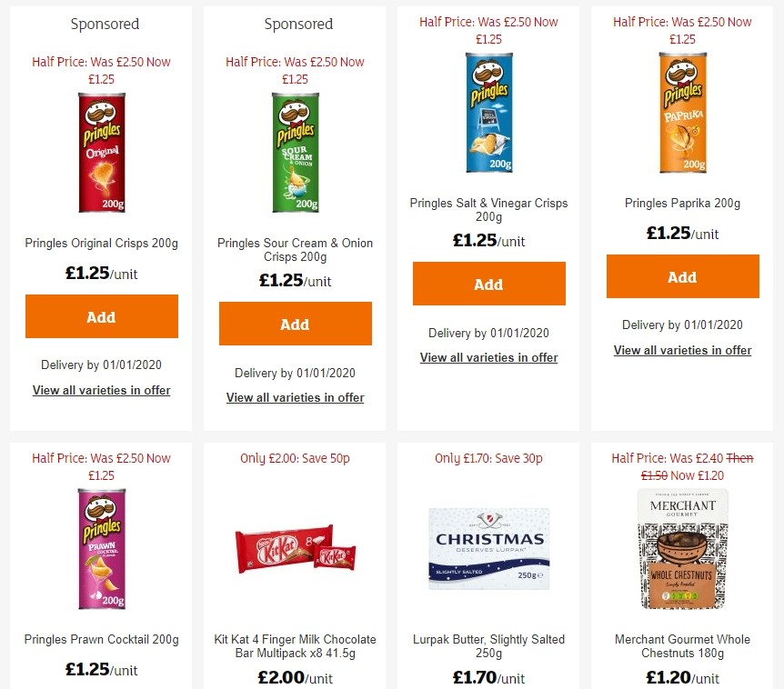View all varieties in Sour Cream offer
The height and width of the screenshot is (689, 784).
[295, 397]
